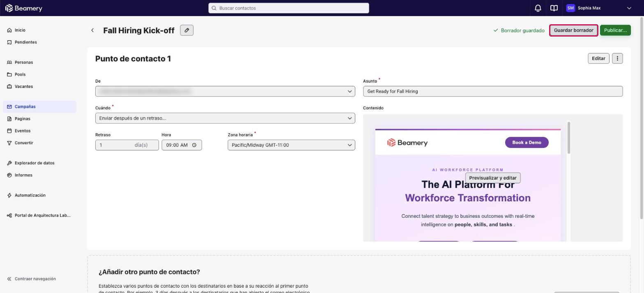This screenshot has width=644, height=293.
Task: Click the Fall Hiring Kick-off title
Action: tap(139, 30)
